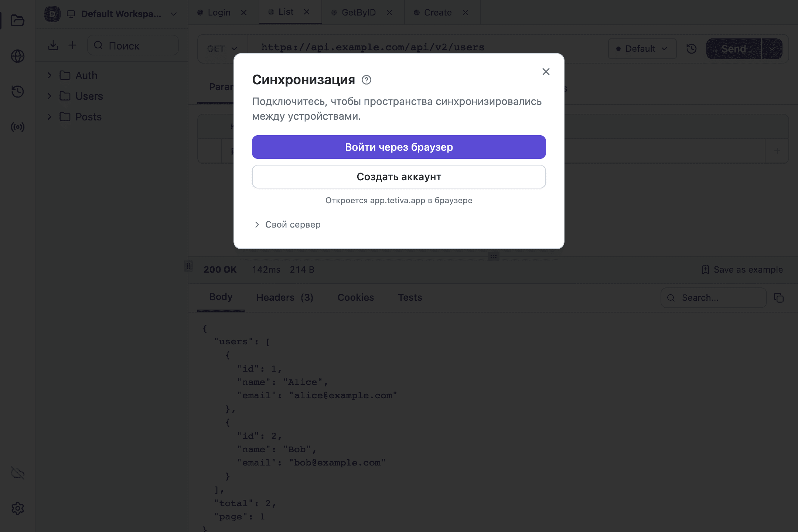Screen dimensions: 798x532
Task: Click Войти через браузер button
Action: pyautogui.click(x=399, y=147)
